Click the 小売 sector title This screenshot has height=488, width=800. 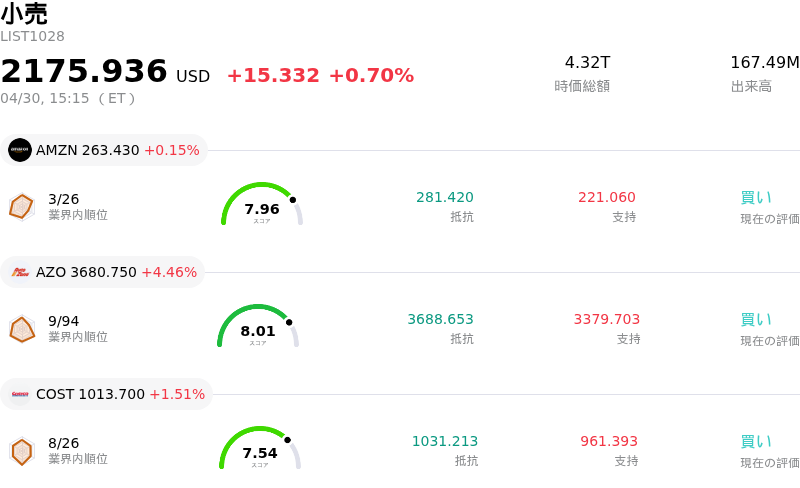pos(24,14)
